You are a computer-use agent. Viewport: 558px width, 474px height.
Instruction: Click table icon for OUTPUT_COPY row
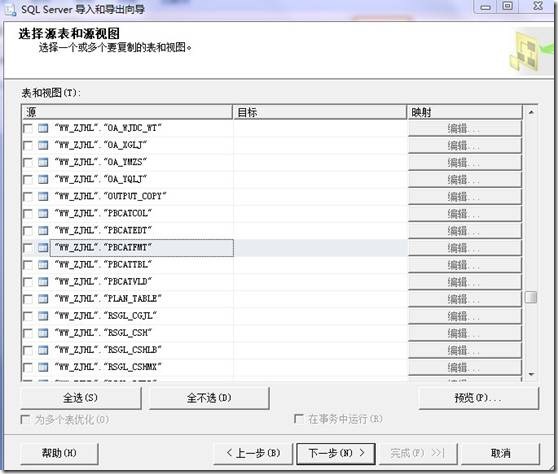click(43, 196)
